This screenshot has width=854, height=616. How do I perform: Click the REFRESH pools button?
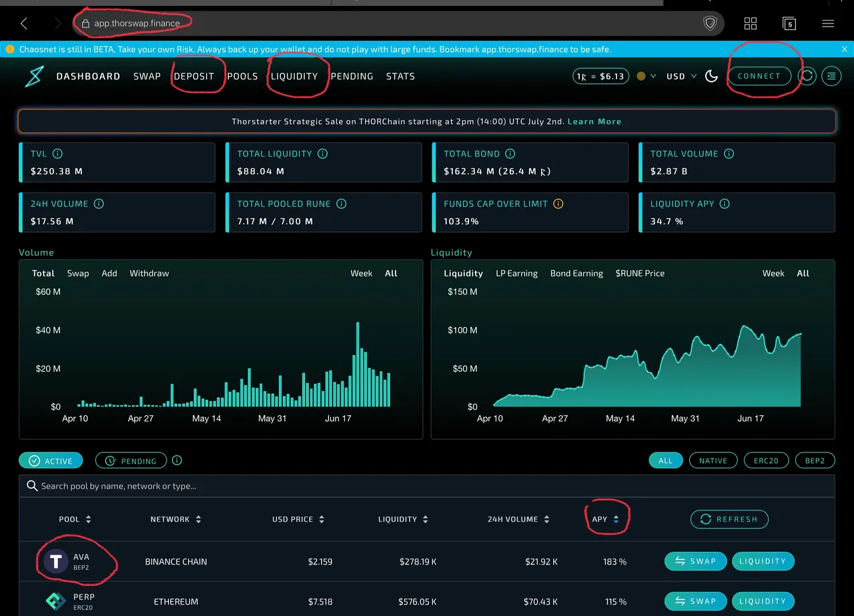(729, 519)
